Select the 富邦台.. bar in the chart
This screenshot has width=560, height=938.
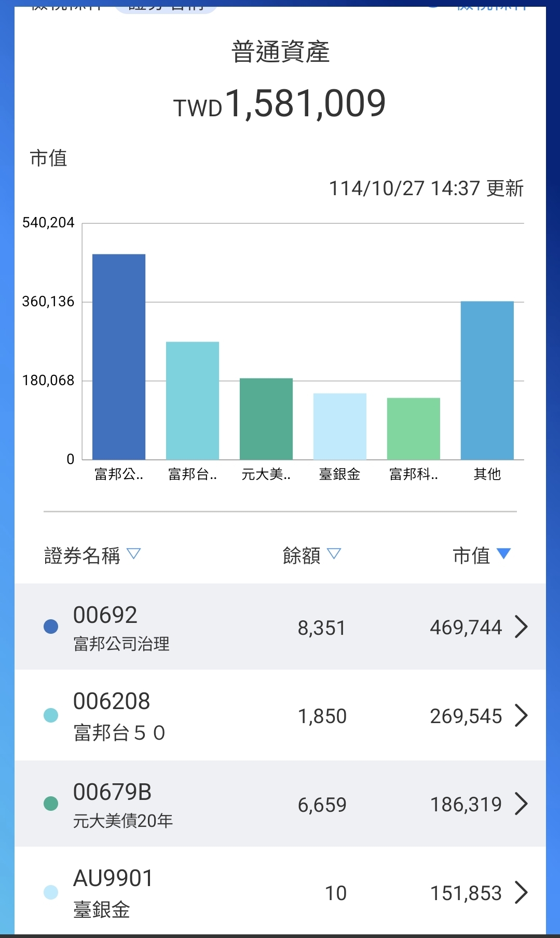tap(193, 400)
